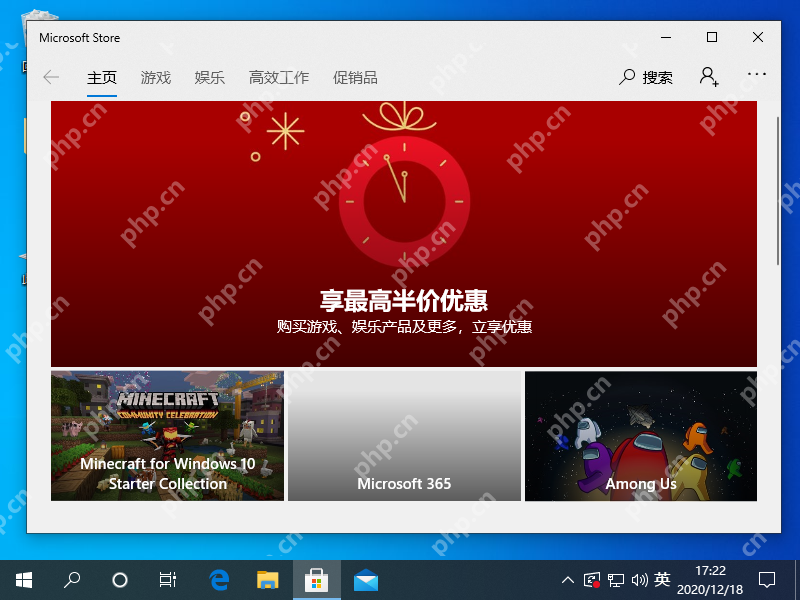Click the 英 language indicator in the tray
800x600 pixels.
click(x=663, y=578)
